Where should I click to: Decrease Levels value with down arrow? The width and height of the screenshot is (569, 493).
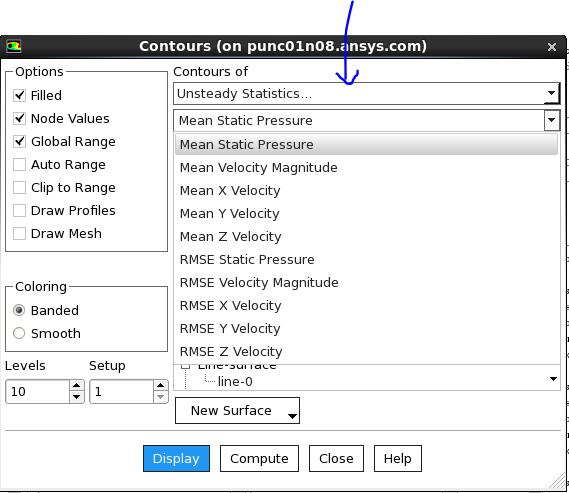point(76,397)
